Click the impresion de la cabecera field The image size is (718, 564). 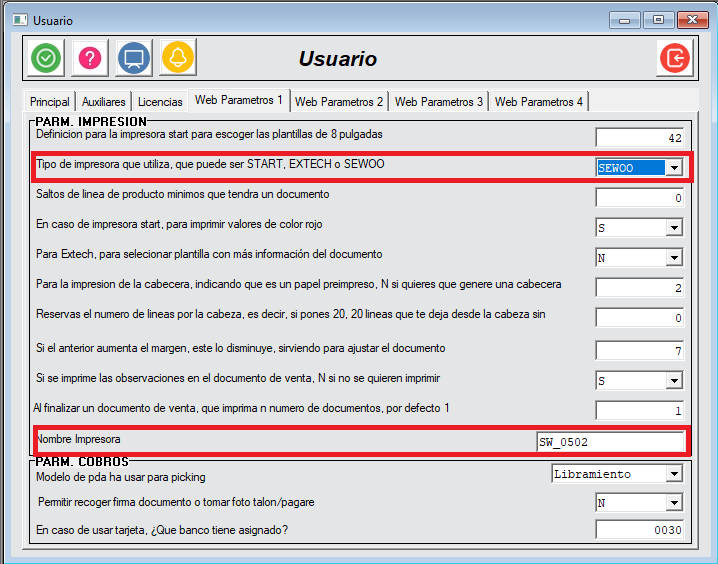point(639,287)
